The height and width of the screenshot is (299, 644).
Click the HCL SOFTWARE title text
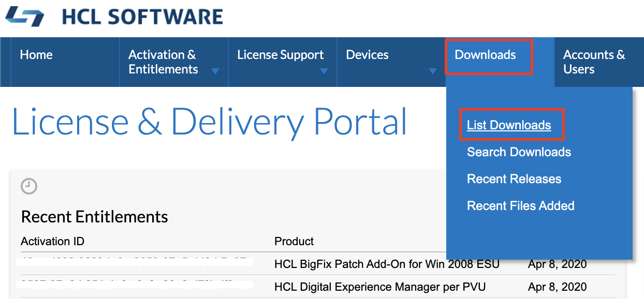pyautogui.click(x=142, y=17)
